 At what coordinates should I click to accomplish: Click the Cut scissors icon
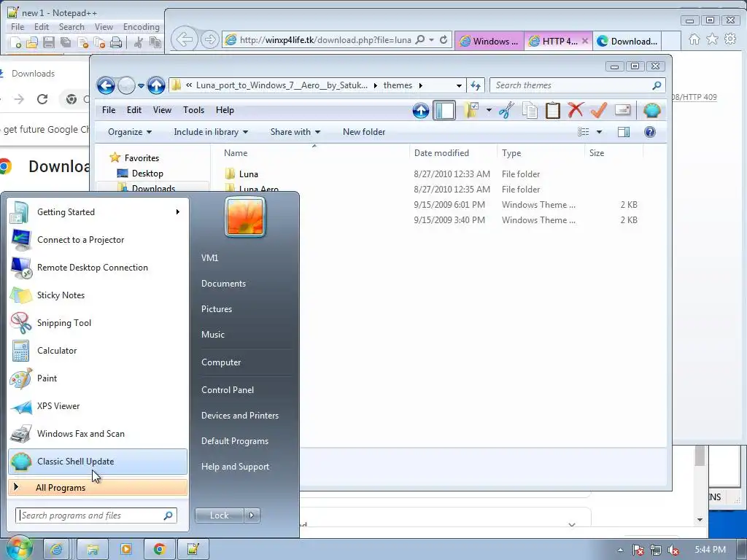[506, 111]
